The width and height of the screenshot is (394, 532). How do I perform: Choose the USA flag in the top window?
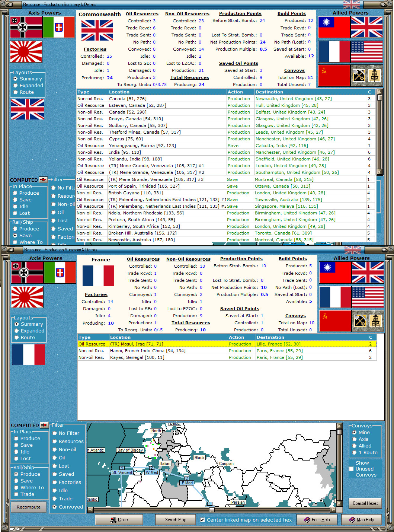367,52
